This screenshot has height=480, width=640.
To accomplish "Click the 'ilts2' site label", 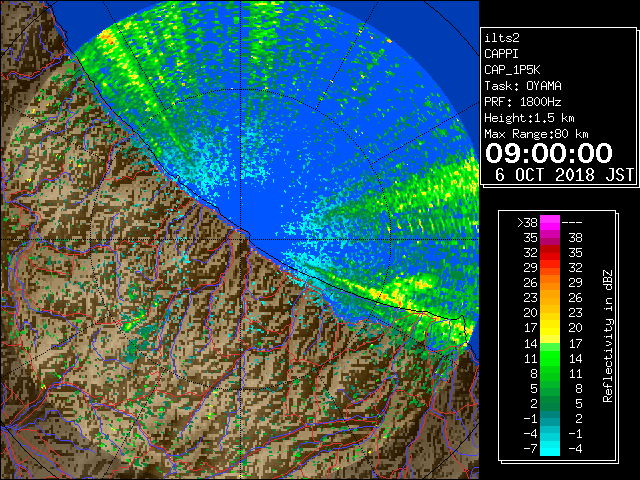I will pyautogui.click(x=502, y=38).
